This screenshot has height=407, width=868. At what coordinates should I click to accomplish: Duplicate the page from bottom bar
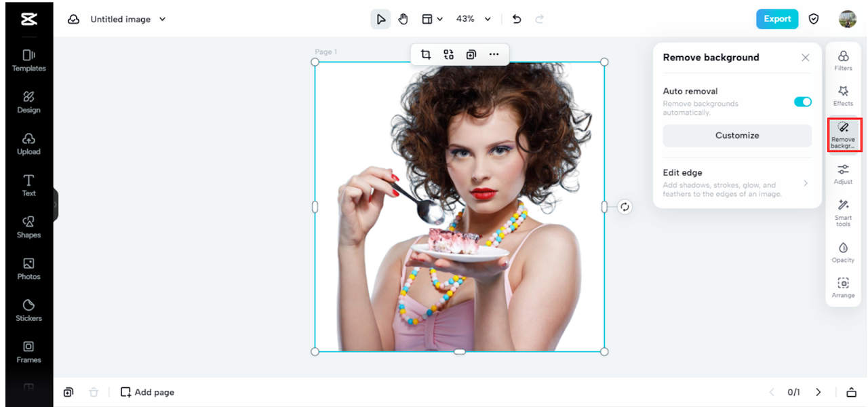[68, 392]
